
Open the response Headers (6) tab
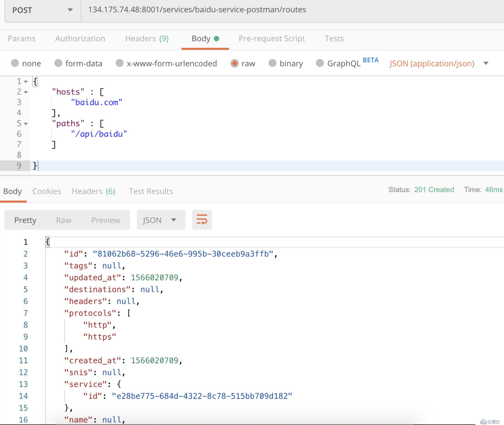point(94,191)
